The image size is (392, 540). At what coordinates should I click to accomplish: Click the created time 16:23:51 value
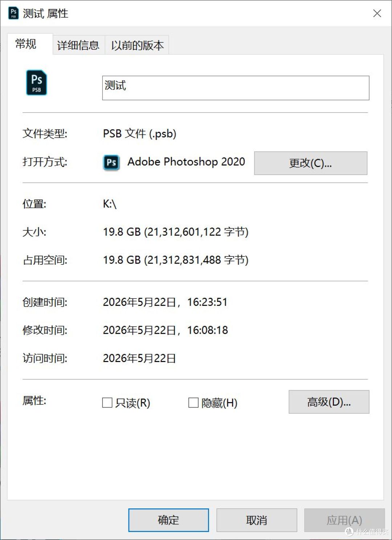[207, 302]
